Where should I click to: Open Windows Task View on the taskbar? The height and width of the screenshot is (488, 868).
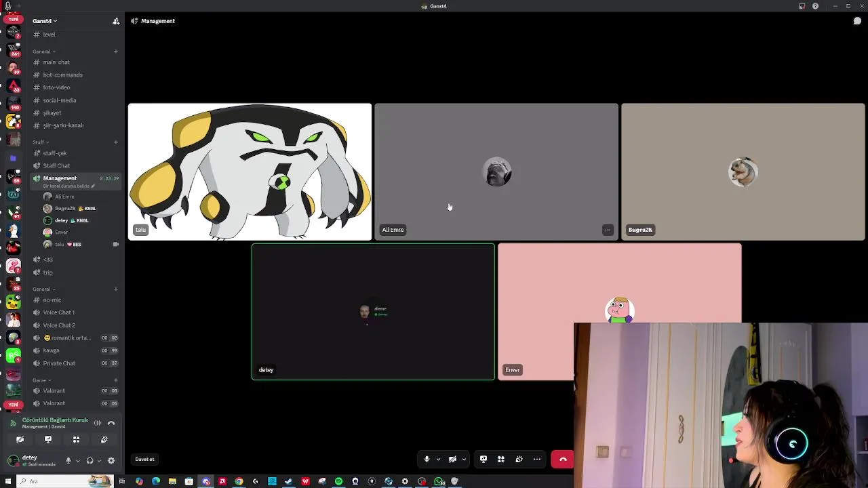tap(122, 481)
